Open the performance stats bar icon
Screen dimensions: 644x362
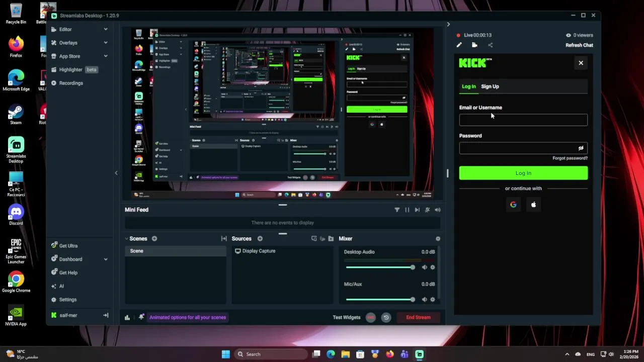[x=127, y=317]
